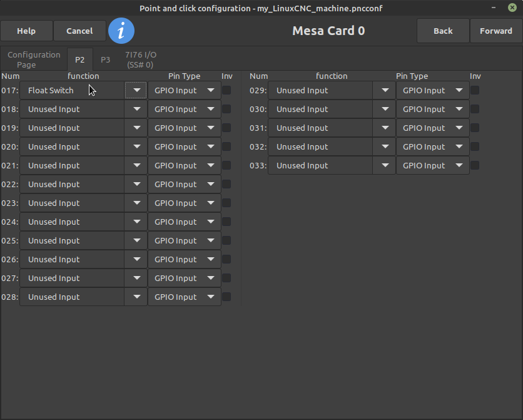
Task: Proceed Forward to next page
Action: 495,31
